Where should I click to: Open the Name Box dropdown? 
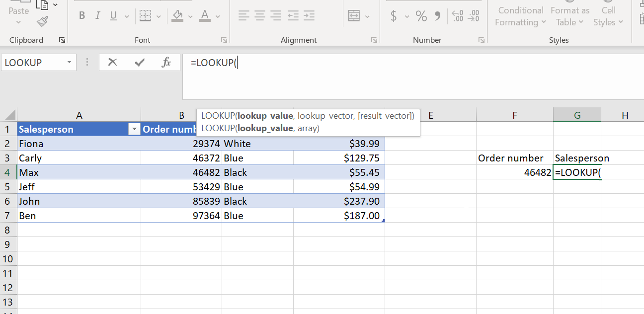coord(69,62)
